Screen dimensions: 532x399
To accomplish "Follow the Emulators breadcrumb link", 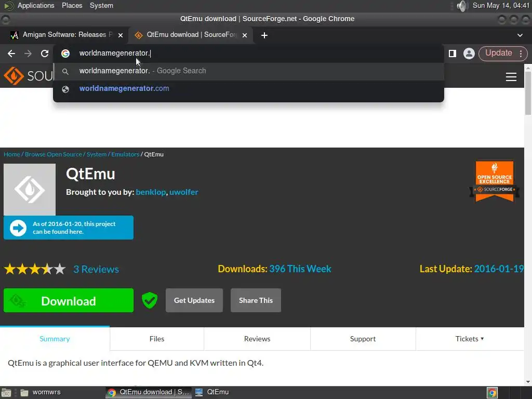I will (x=125, y=154).
